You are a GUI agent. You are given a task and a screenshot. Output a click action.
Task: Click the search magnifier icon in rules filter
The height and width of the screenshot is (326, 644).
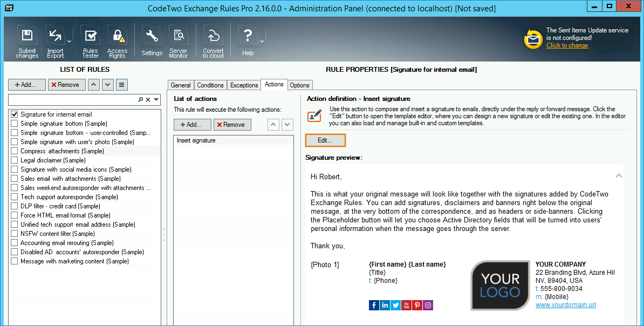pos(140,99)
